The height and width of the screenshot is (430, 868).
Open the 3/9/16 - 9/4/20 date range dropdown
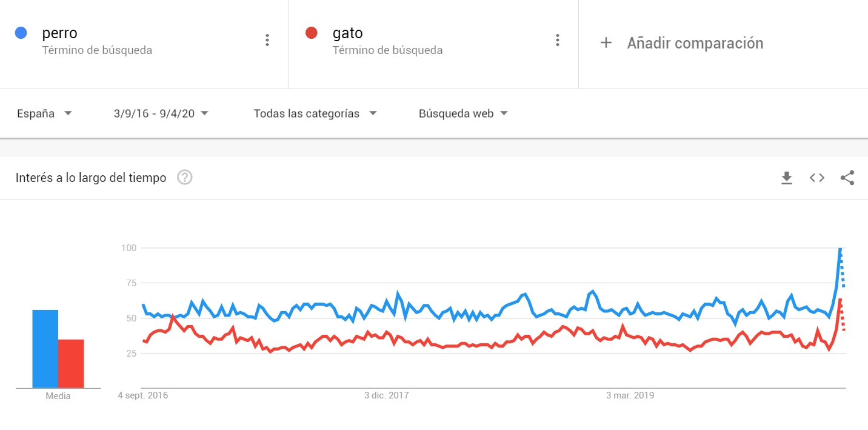pyautogui.click(x=161, y=113)
